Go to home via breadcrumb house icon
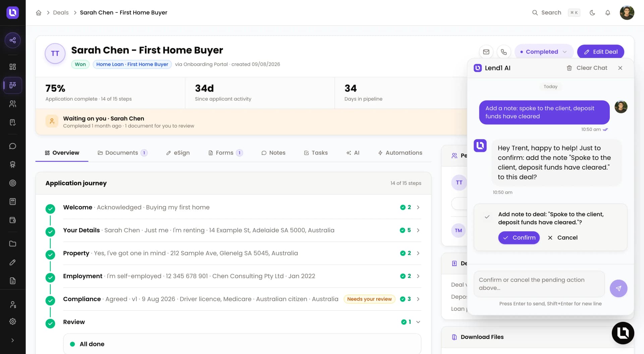Screen dimensions: 644x354 tap(39, 13)
